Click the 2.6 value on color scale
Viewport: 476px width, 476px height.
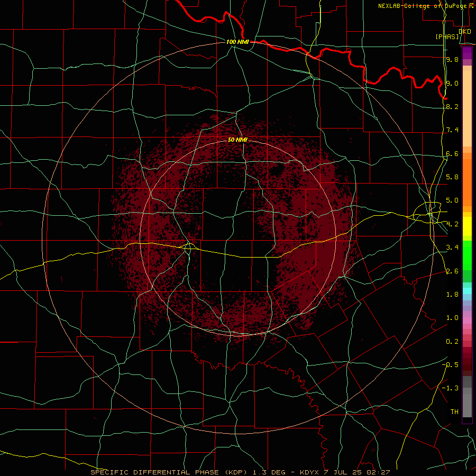pyautogui.click(x=452, y=271)
